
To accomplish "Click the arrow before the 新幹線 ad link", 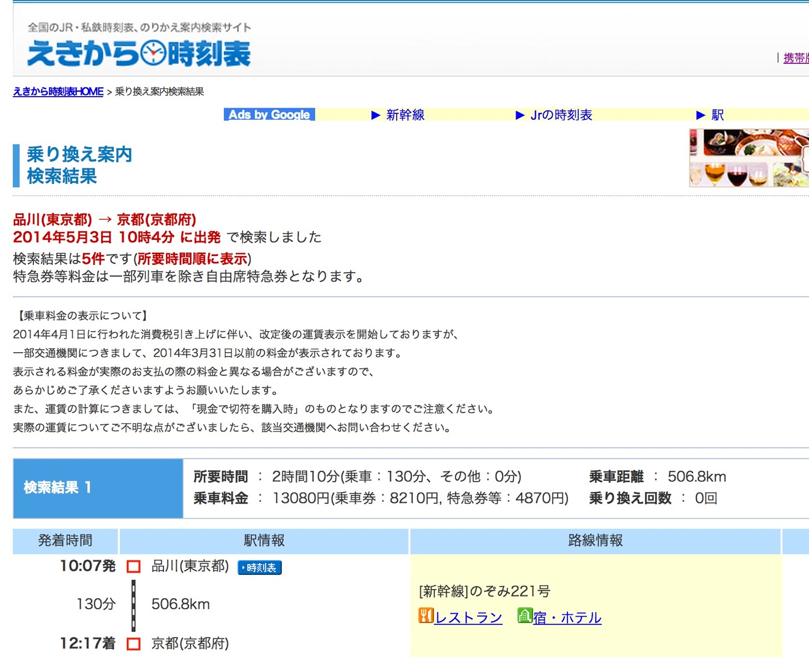I will click(376, 115).
